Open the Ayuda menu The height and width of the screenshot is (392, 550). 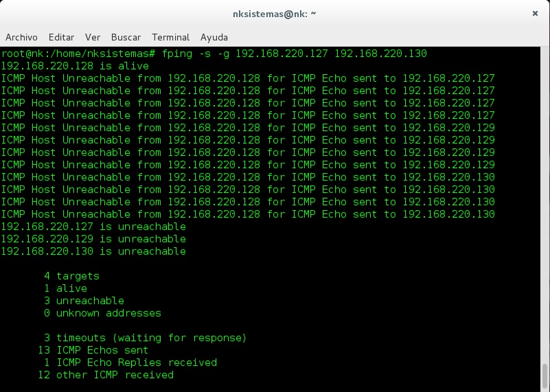214,37
